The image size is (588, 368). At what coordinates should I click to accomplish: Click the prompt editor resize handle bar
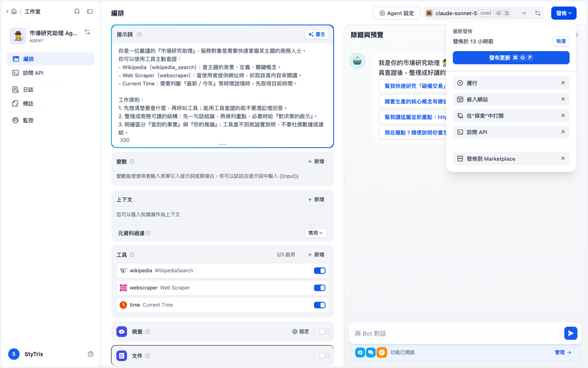(223, 144)
